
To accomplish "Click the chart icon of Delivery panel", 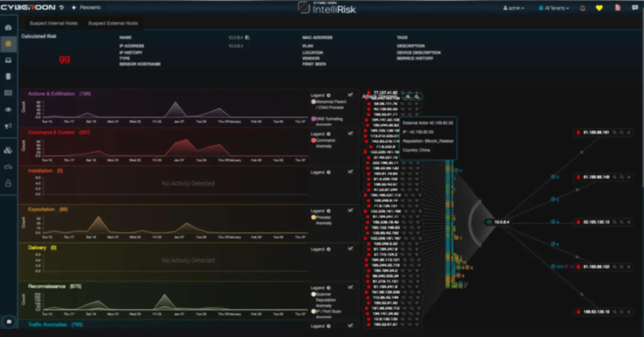I will [350, 249].
